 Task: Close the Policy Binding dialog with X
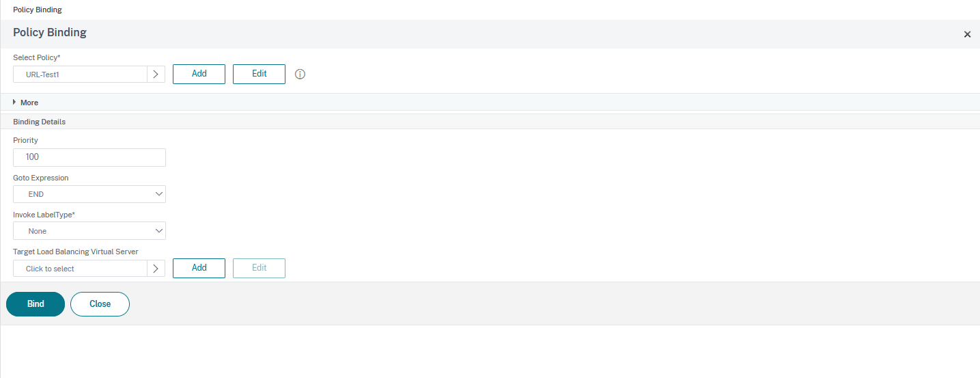click(x=967, y=34)
